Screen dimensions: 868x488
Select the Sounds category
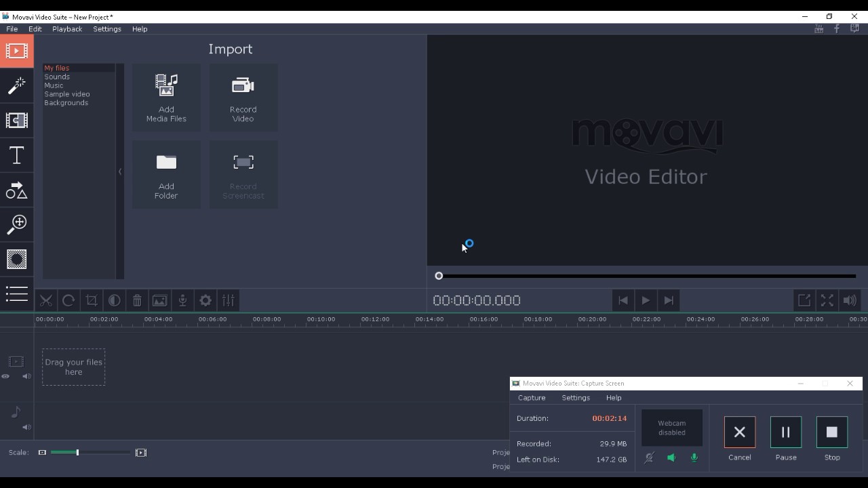coord(57,77)
